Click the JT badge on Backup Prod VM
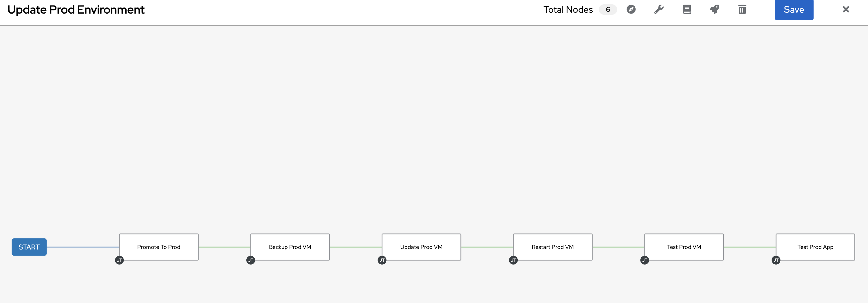The height and width of the screenshot is (303, 868). coord(251,260)
